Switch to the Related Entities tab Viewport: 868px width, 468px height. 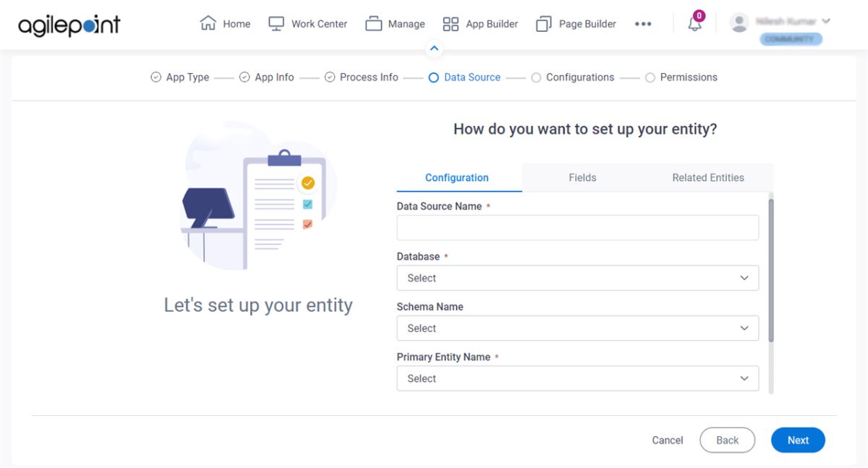coord(708,178)
